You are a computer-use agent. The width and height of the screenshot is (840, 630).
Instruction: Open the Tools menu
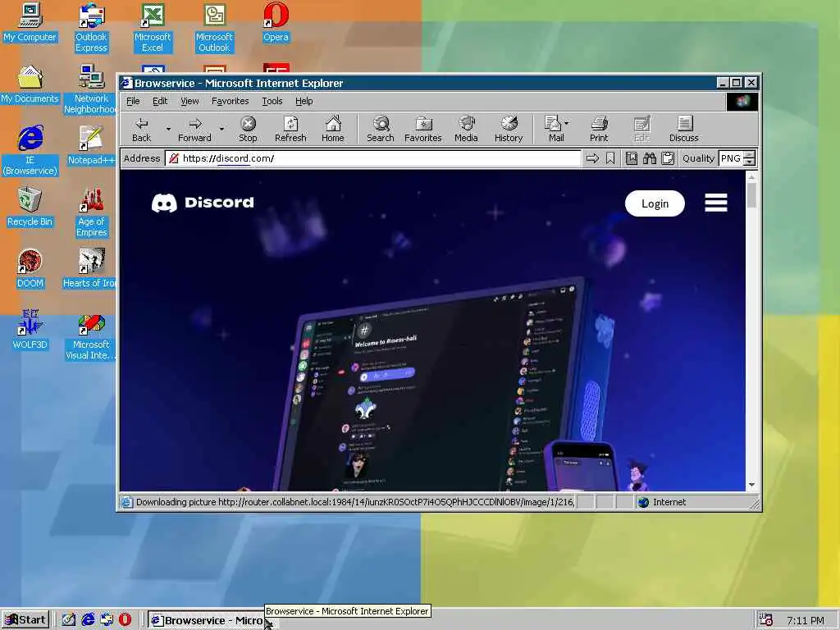tap(272, 101)
